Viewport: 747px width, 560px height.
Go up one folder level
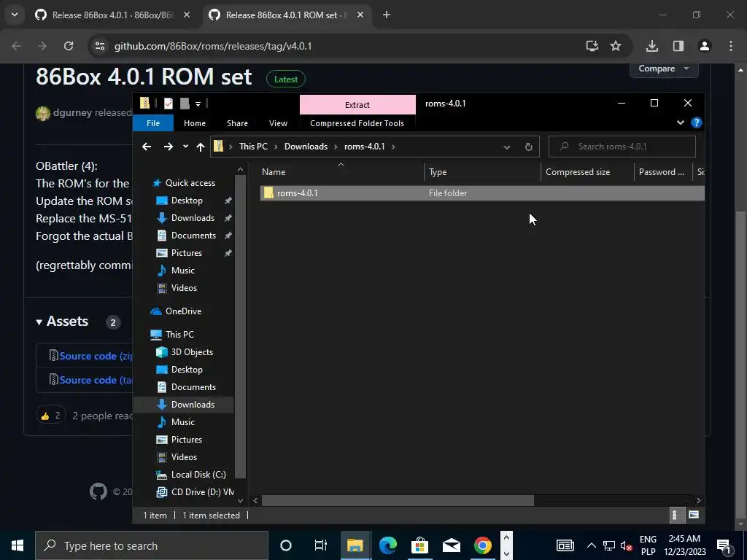201,147
